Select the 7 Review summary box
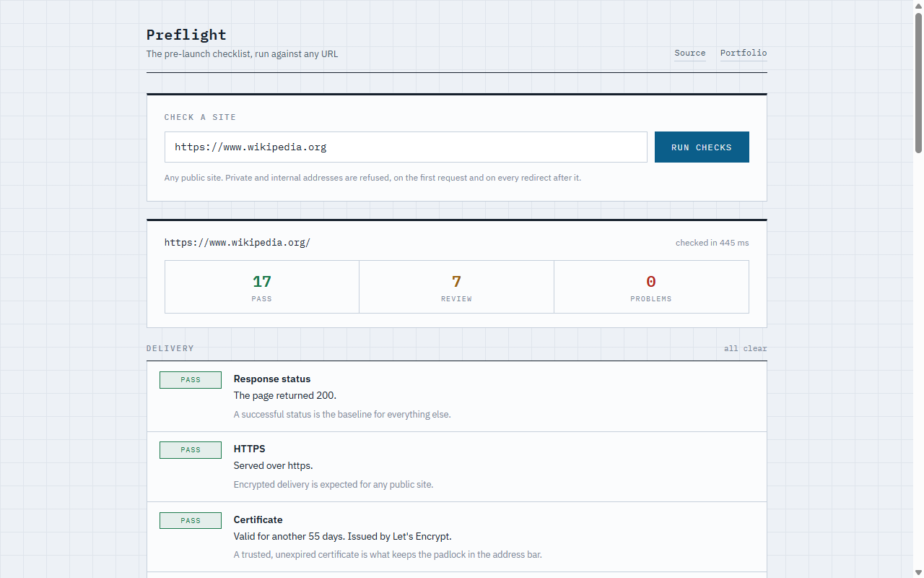 tap(456, 287)
